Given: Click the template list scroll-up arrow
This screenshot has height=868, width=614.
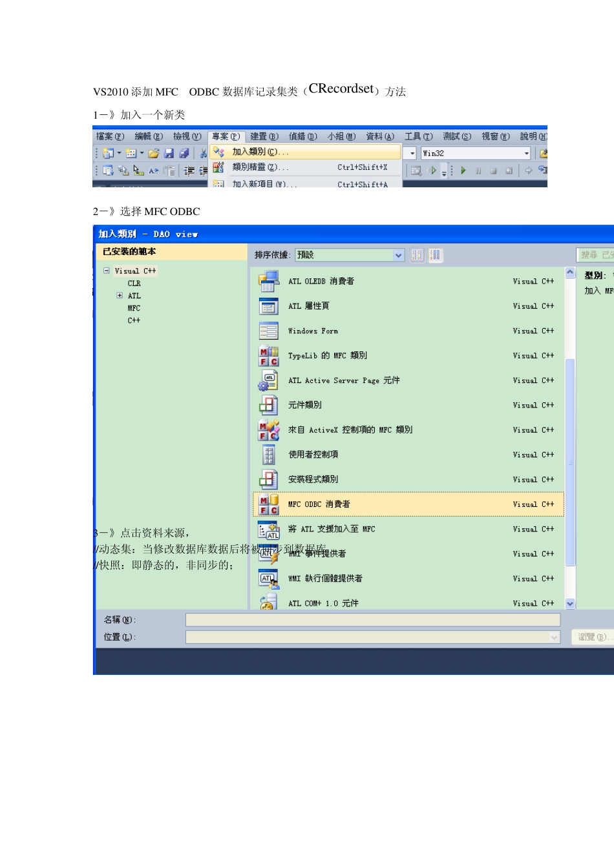Looking at the screenshot, I should click(570, 273).
